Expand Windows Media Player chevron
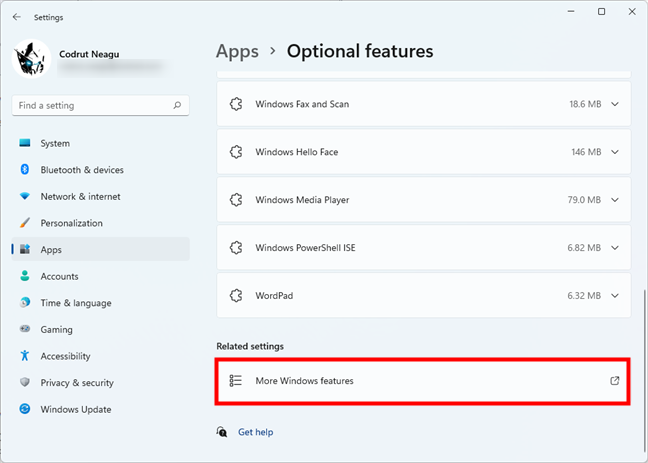The height and width of the screenshot is (463, 648). (x=615, y=200)
